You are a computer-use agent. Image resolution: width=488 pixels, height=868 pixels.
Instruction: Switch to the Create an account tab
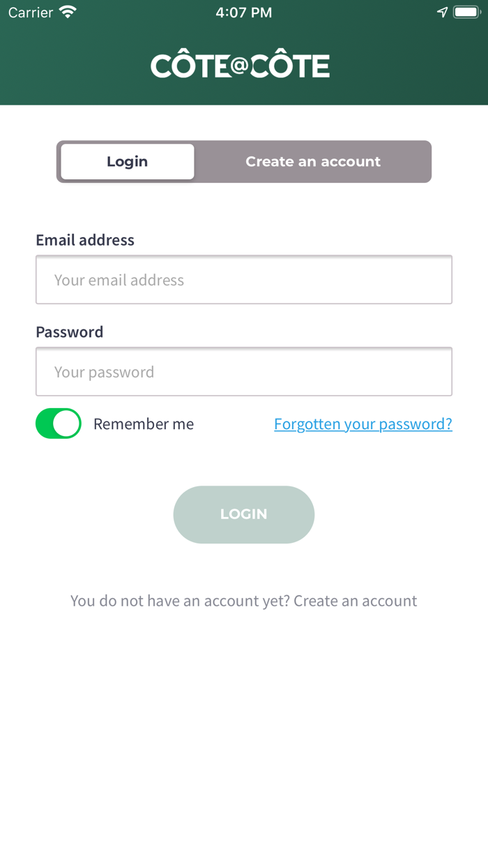click(313, 162)
